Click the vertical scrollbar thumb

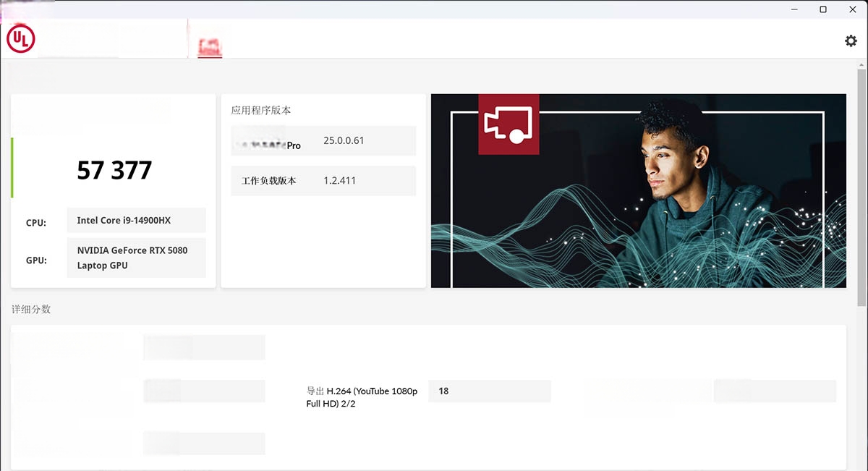[861, 188]
